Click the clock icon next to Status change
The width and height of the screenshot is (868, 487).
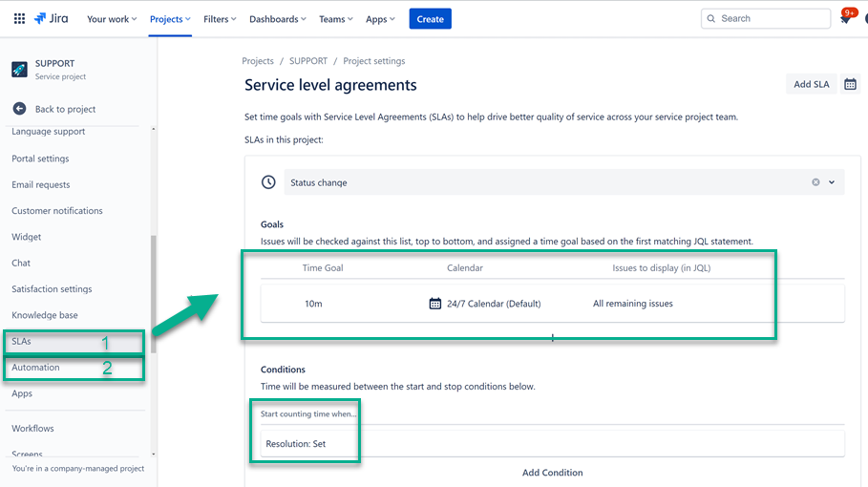tap(268, 182)
